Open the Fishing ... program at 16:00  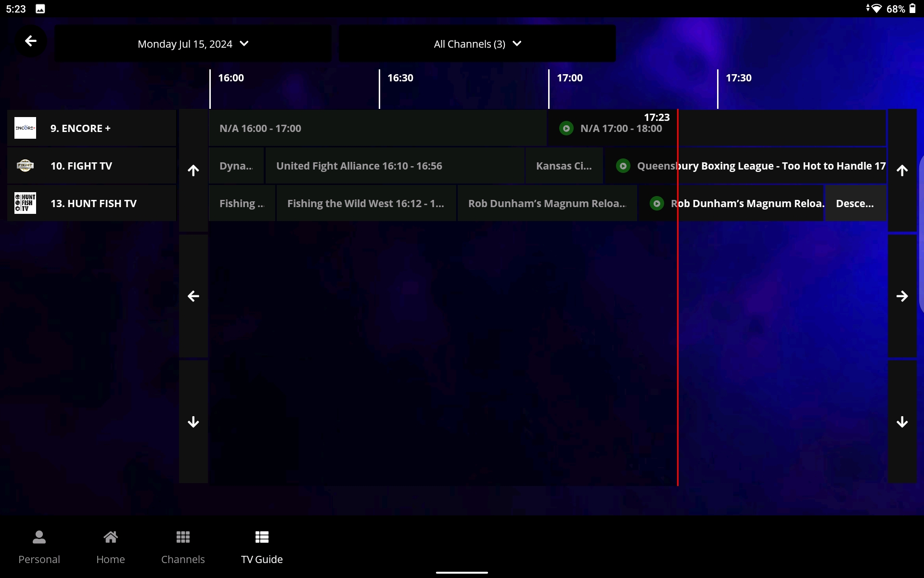click(242, 203)
